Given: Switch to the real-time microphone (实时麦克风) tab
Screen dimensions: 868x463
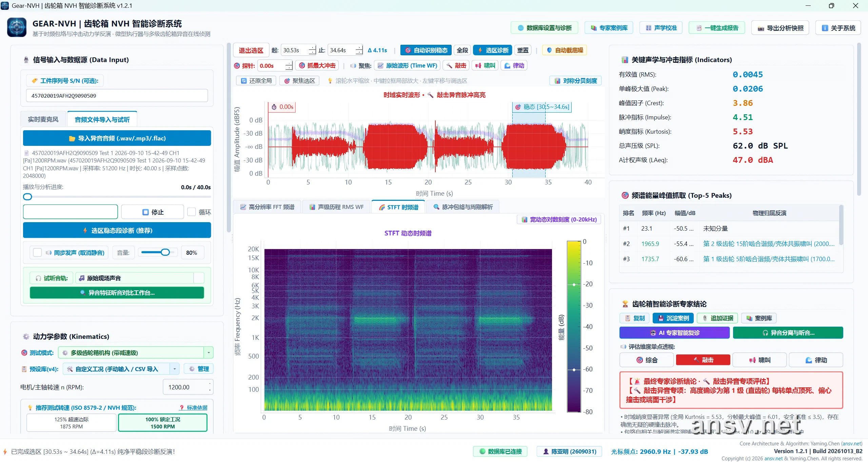Looking at the screenshot, I should (x=43, y=119).
